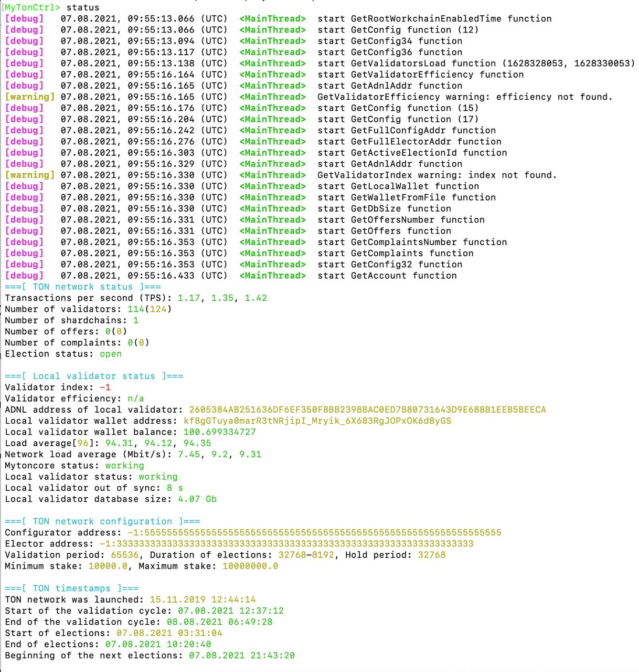Image resolution: width=639 pixels, height=672 pixels.
Task: Select the Elector address -1:3333...
Action: click(286, 544)
